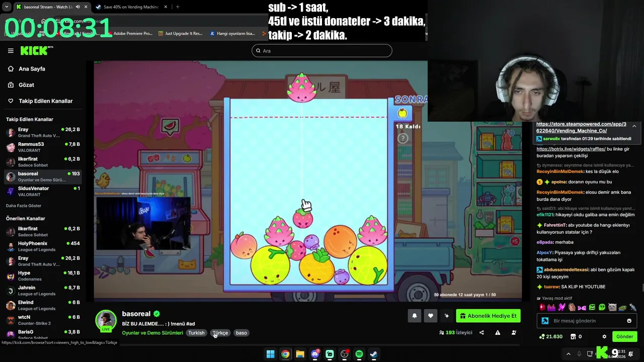Click the 21.630 channel points

550,336
